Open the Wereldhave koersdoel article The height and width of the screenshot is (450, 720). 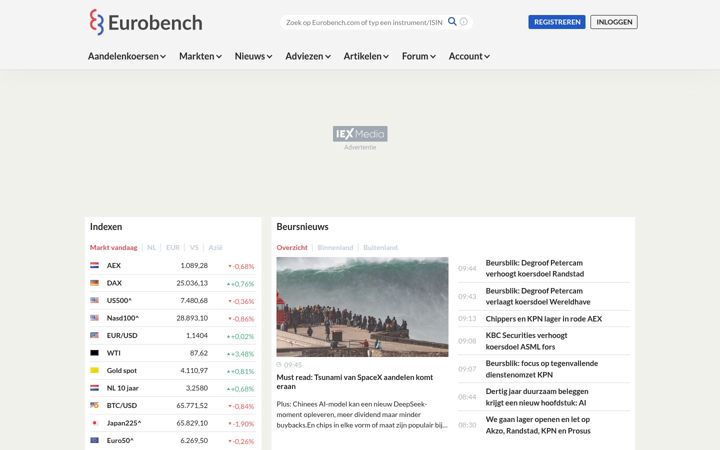click(538, 296)
